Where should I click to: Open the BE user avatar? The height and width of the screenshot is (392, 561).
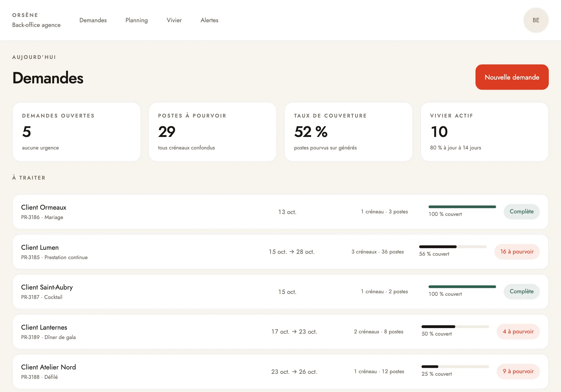[x=536, y=20]
